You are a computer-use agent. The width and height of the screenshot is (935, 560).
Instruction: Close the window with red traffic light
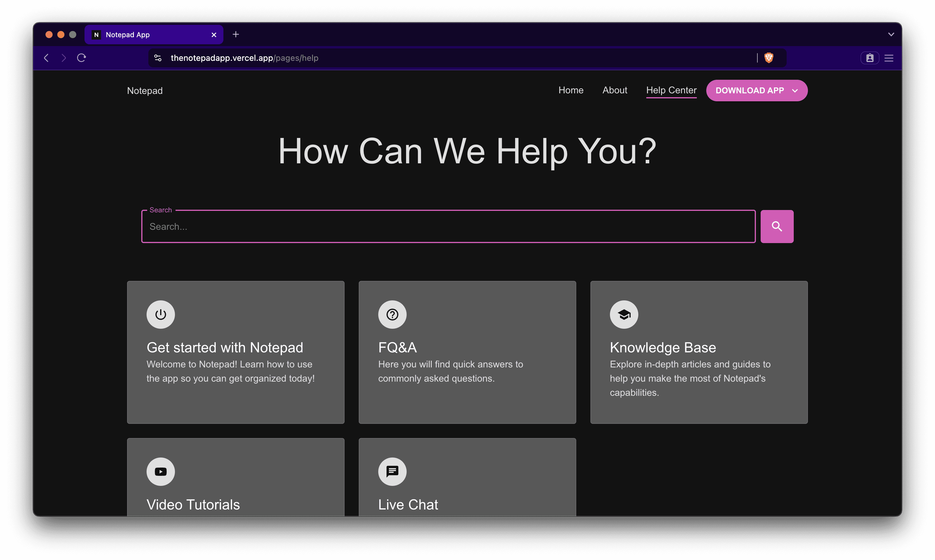point(49,35)
